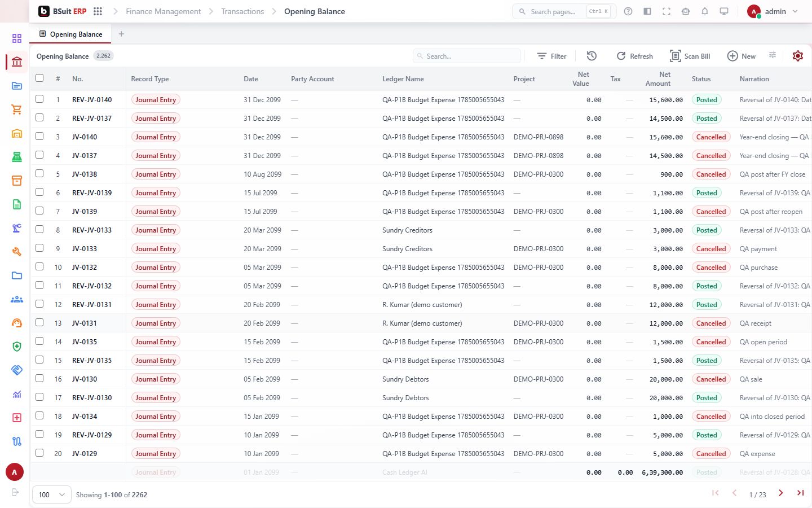Toggle the select-all header checkbox
Screen dimensions: 812x508
point(39,78)
